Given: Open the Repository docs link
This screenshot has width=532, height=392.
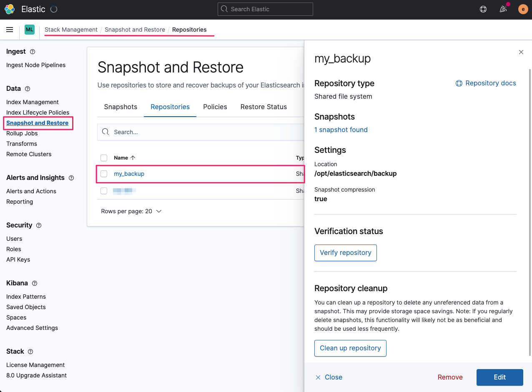Looking at the screenshot, I should (x=491, y=83).
